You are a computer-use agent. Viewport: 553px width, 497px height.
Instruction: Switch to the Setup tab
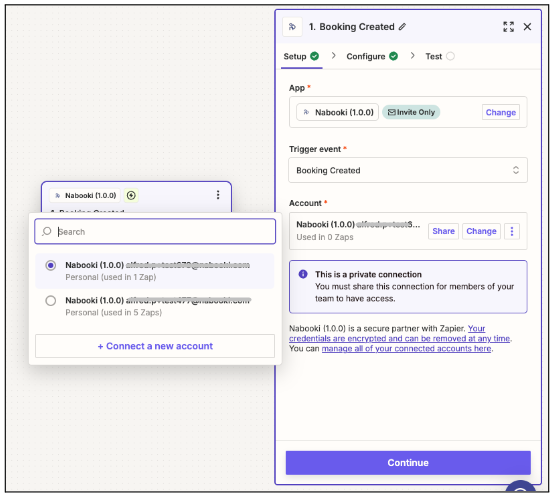click(302, 56)
